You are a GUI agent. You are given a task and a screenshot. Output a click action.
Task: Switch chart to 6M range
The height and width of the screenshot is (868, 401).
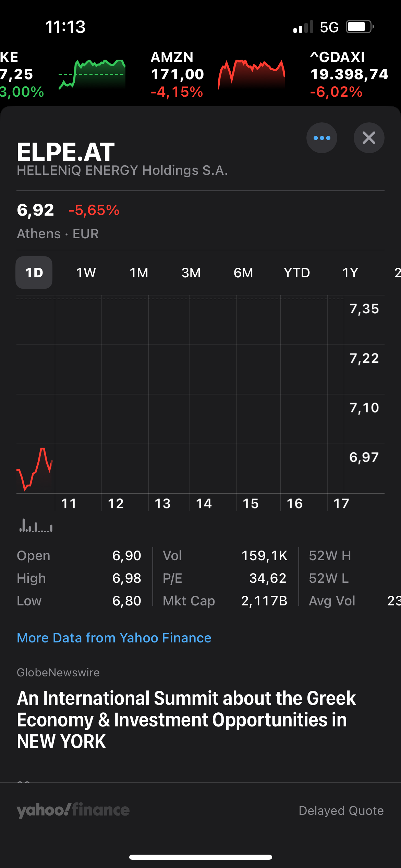coord(243,273)
